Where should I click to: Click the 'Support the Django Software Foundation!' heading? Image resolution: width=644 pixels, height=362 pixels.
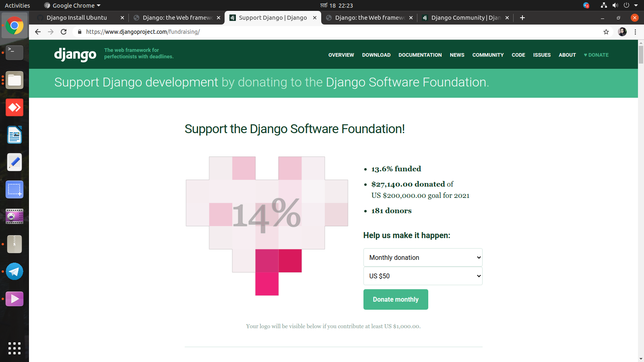[x=295, y=129]
